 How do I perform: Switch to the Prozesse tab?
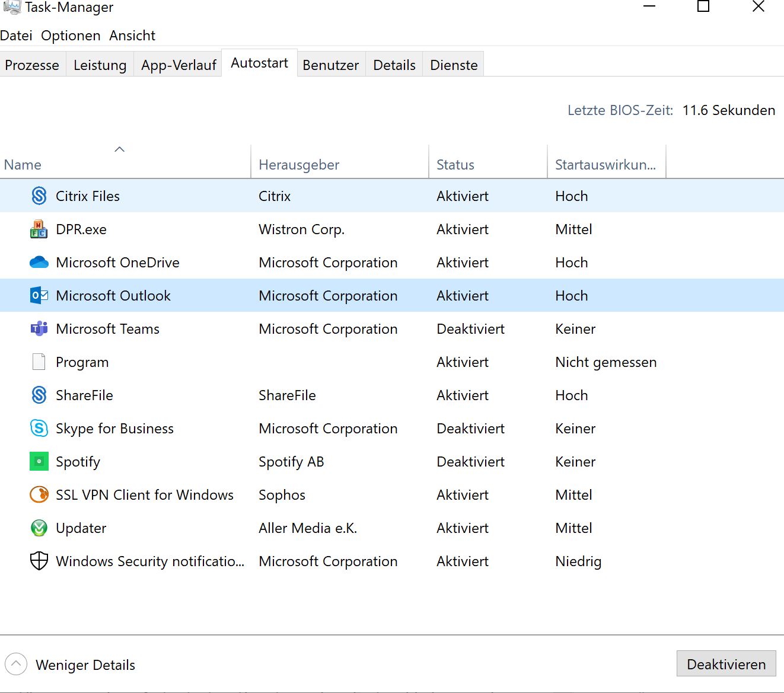tap(32, 65)
